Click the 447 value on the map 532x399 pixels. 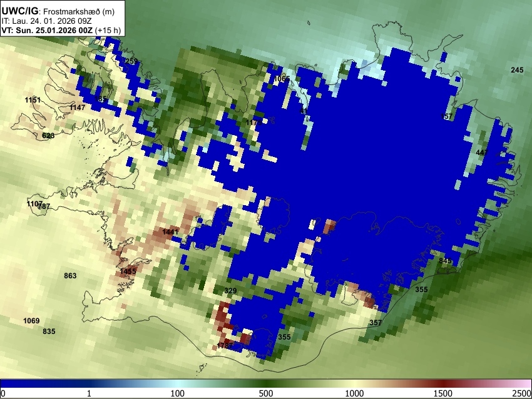point(482,152)
